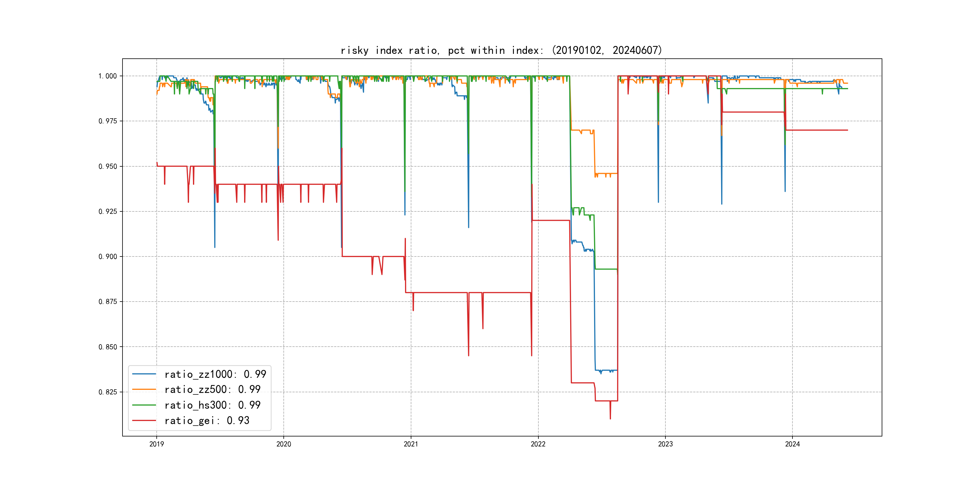
Task: Click the 0.850 y-axis tick label
Action: pos(108,347)
